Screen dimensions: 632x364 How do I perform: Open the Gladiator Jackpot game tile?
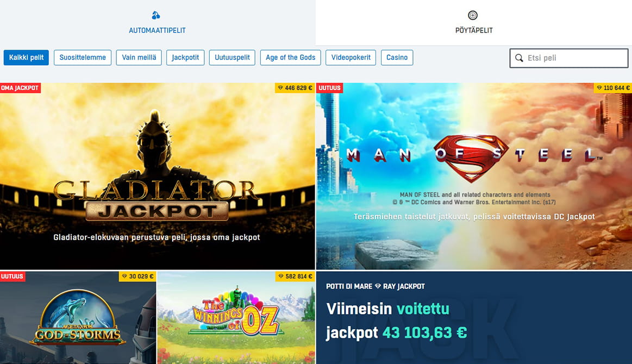157,176
